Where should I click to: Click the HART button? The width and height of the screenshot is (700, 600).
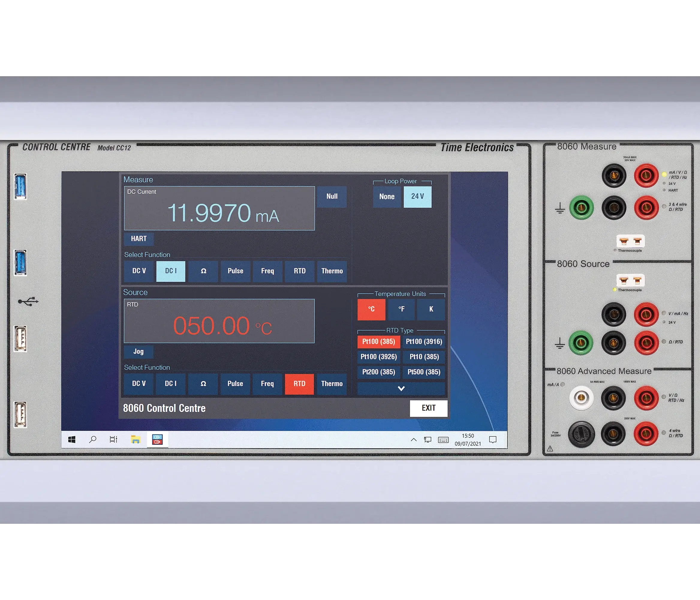(x=139, y=239)
